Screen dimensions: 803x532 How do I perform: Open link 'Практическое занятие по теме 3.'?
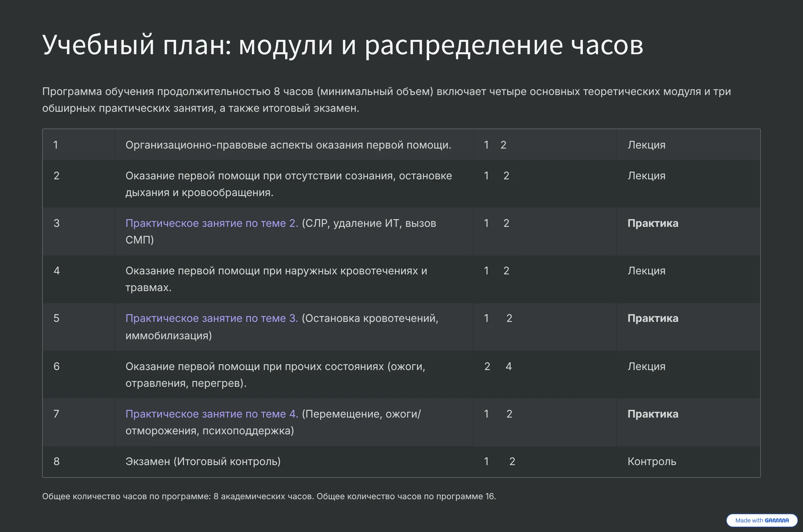click(212, 318)
